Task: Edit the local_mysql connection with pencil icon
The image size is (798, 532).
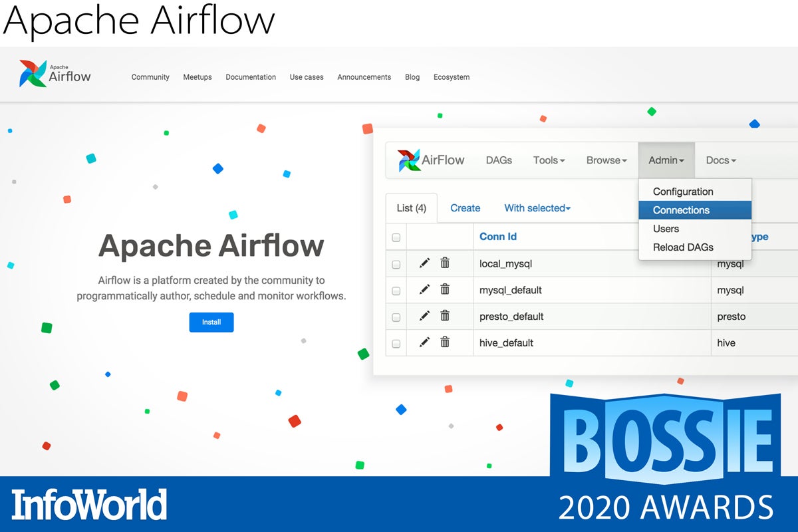Action: [424, 263]
